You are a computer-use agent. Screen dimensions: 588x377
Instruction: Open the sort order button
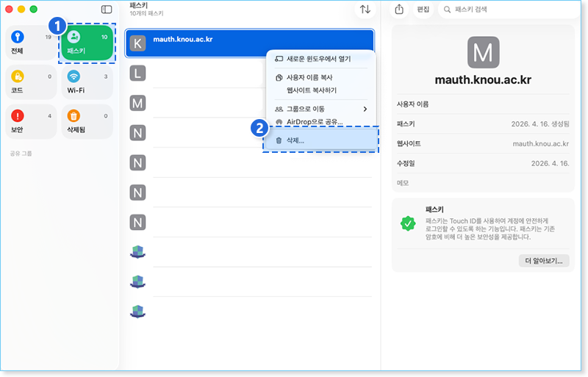365,10
